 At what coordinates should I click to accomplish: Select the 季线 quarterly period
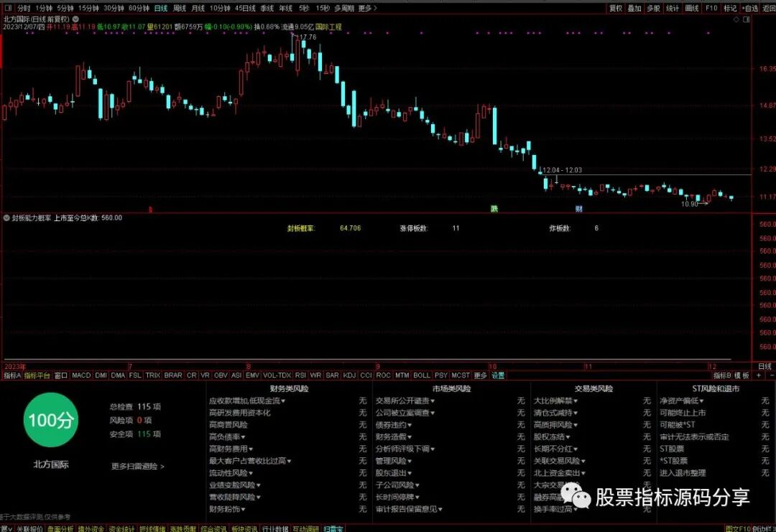click(267, 9)
